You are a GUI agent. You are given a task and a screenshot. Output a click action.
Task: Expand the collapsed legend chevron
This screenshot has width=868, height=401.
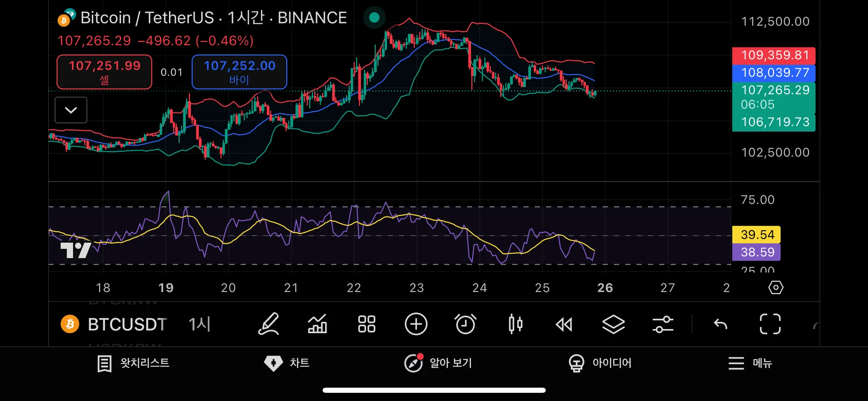pos(71,110)
